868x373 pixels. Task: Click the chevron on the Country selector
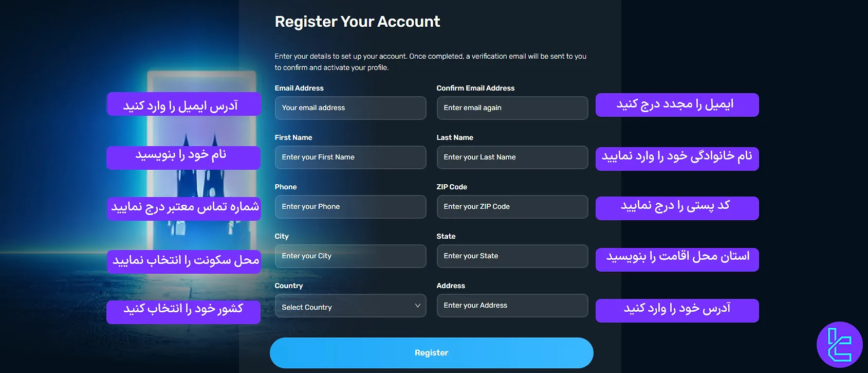pyautogui.click(x=417, y=306)
